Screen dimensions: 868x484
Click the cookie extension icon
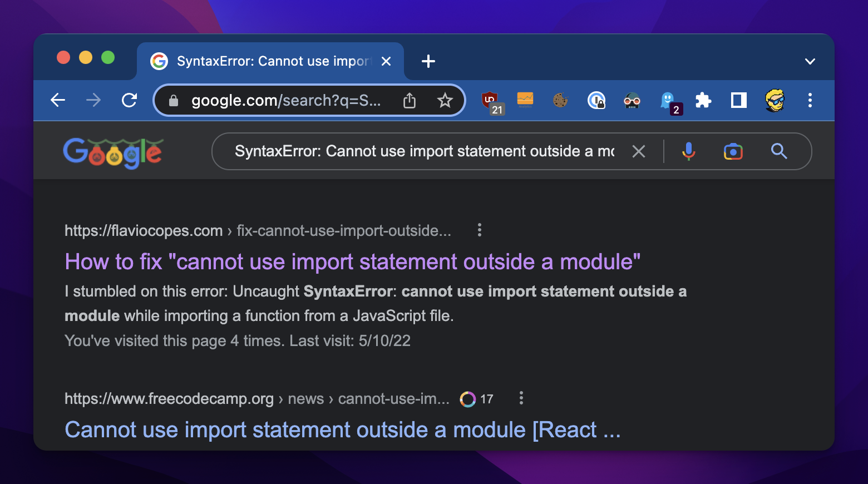click(x=560, y=101)
